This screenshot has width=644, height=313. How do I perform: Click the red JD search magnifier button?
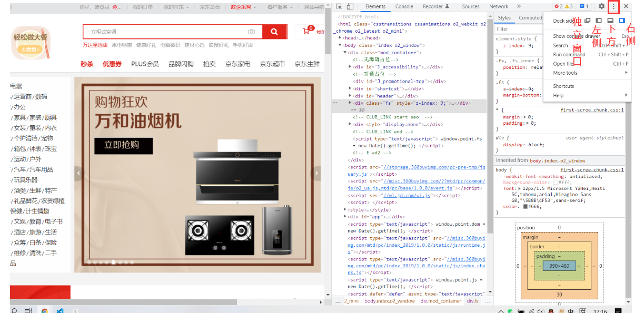pyautogui.click(x=274, y=32)
